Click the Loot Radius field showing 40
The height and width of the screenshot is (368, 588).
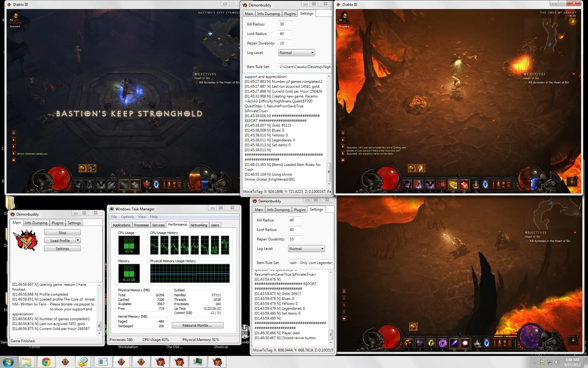pos(295,230)
